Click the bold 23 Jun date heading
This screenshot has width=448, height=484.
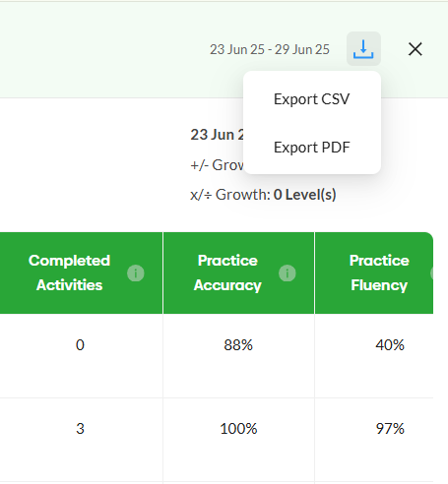[217, 135]
